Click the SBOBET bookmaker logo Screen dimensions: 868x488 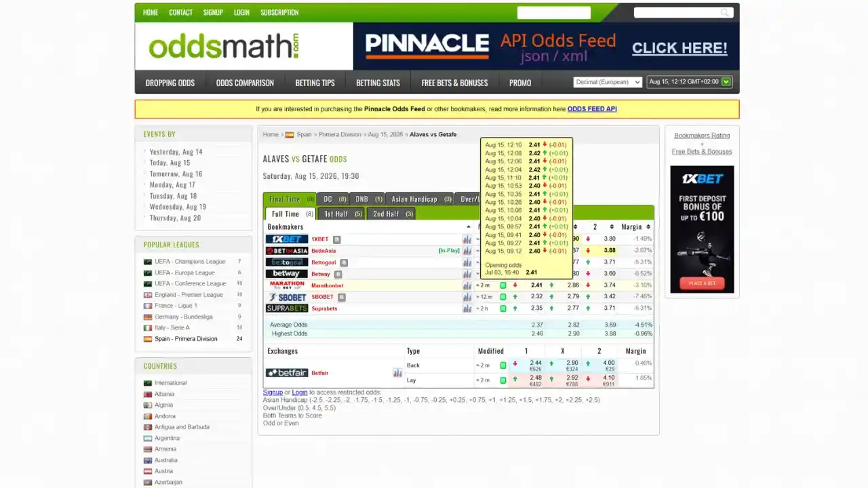coord(287,297)
